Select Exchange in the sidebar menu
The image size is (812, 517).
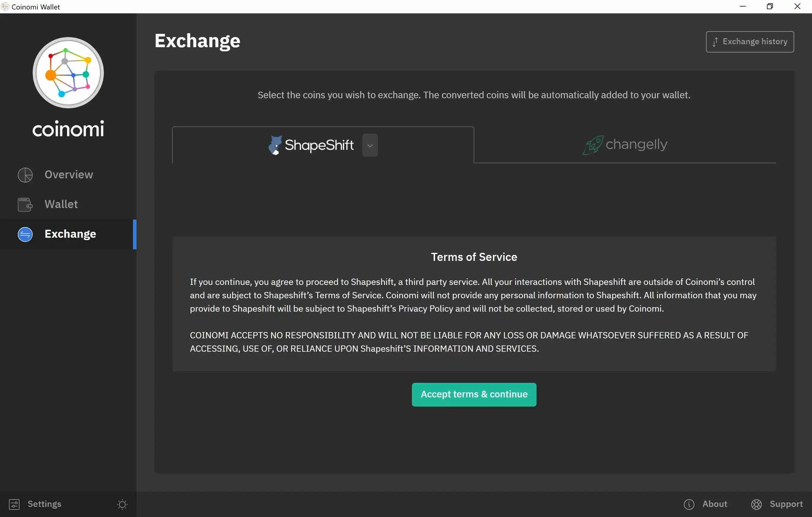(x=68, y=234)
